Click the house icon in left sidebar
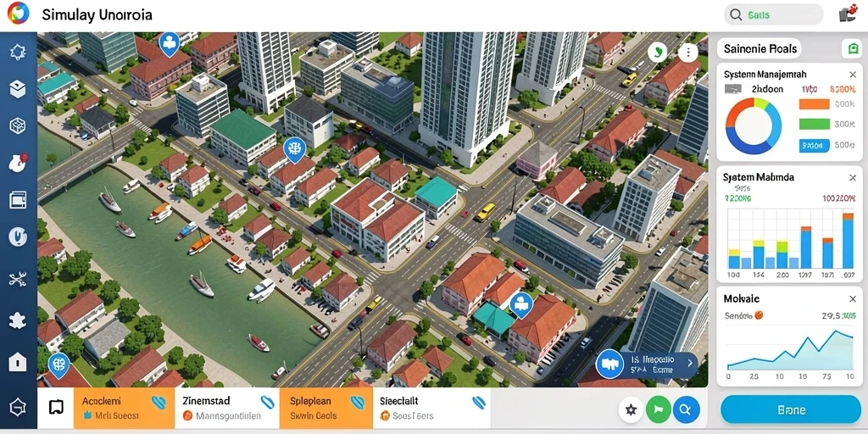Screen dimensions: 868x434 pos(18,362)
